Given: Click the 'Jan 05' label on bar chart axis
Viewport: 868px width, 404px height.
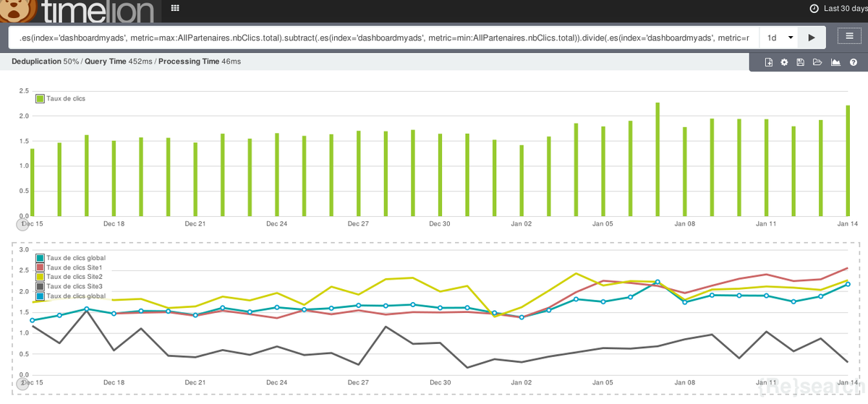Looking at the screenshot, I should (603, 224).
